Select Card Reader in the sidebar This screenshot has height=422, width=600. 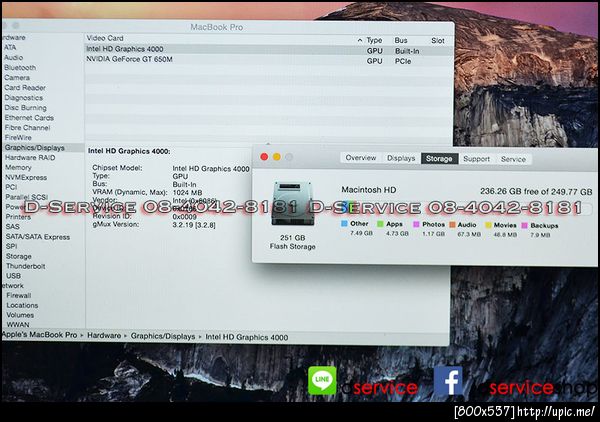pos(25,88)
